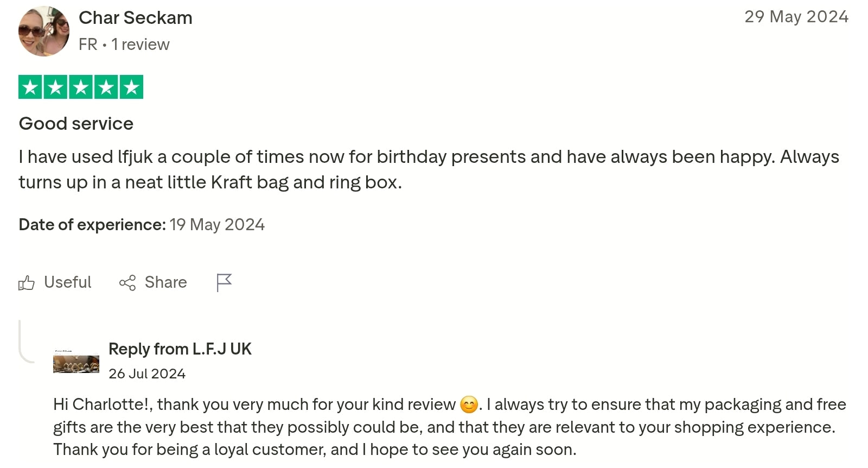Click the "Reply from L.F.J UK" heading
Image resolution: width=868 pixels, height=468 pixels.
(180, 349)
